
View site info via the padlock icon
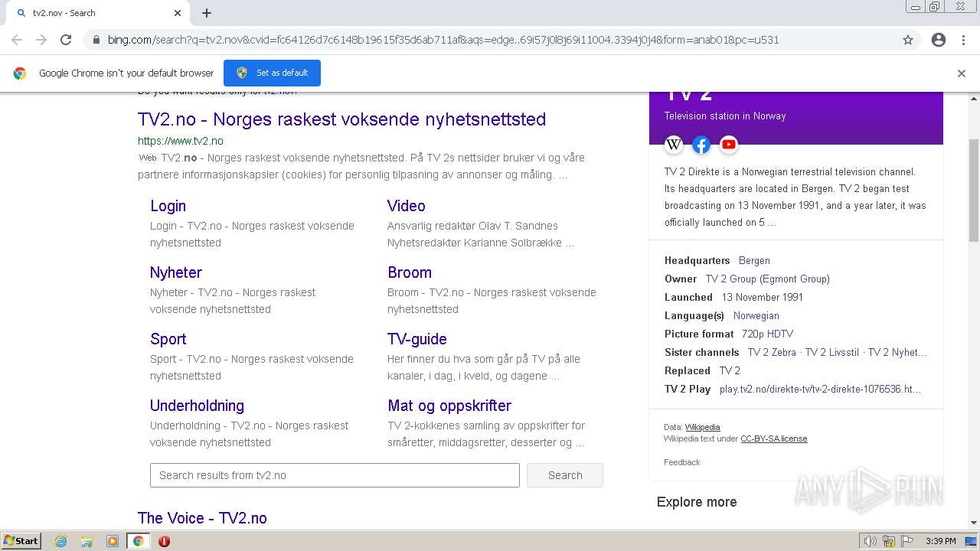pyautogui.click(x=96, y=40)
